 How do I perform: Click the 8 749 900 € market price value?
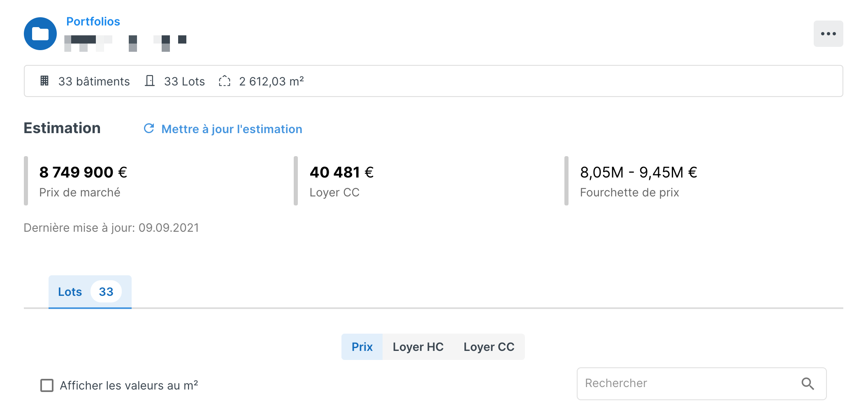tap(83, 172)
